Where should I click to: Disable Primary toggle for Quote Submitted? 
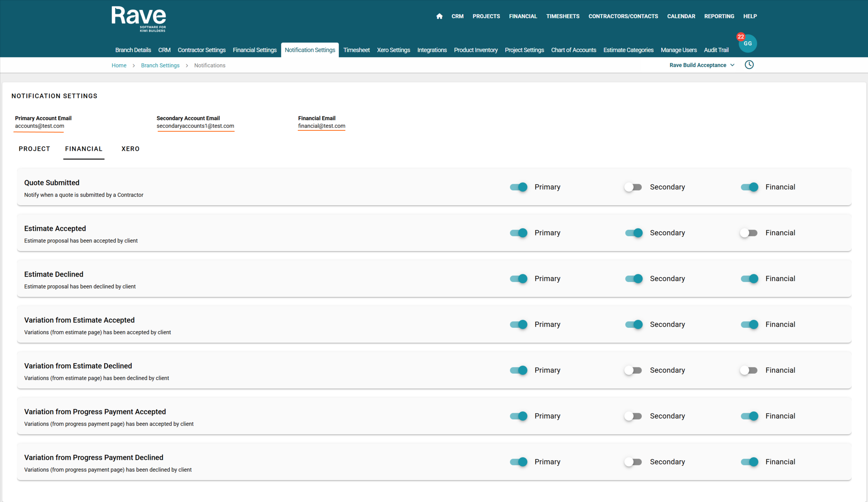point(518,187)
